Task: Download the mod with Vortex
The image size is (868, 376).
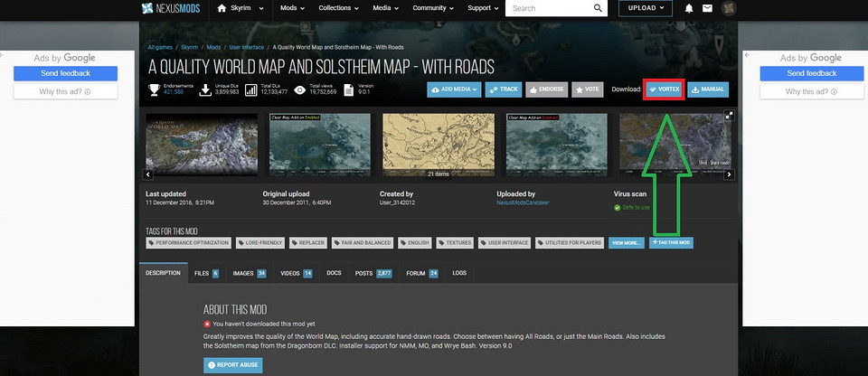Action: (x=664, y=89)
